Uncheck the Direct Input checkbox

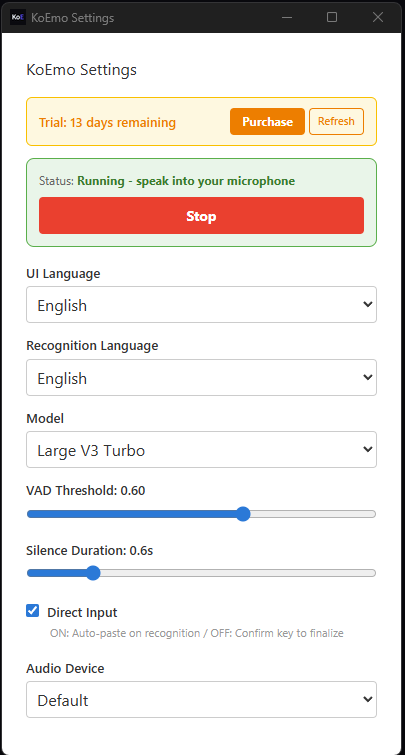[32, 612]
